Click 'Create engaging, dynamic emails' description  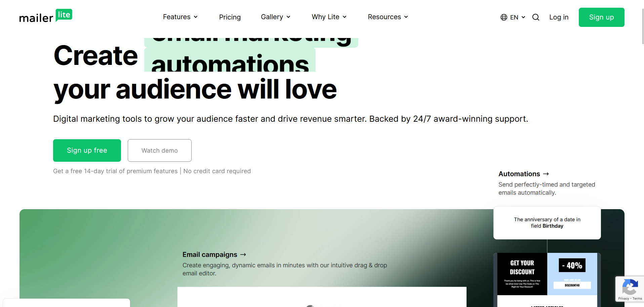[285, 269]
